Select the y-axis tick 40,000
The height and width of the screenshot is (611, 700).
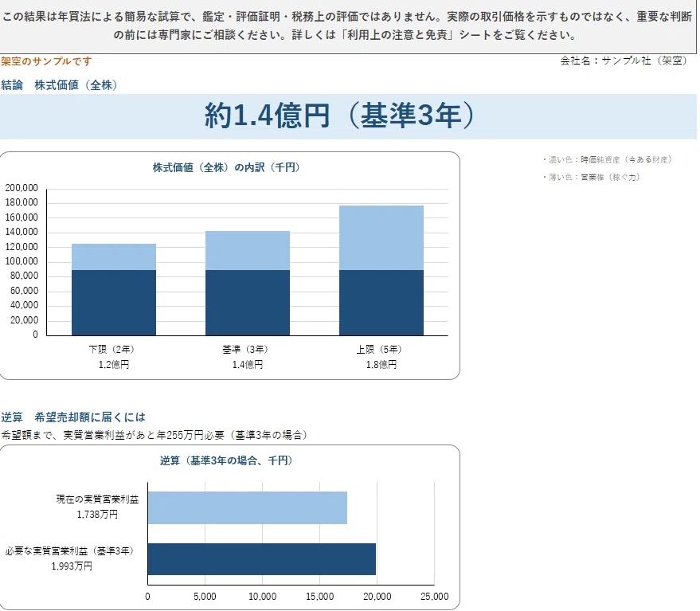coord(24,305)
